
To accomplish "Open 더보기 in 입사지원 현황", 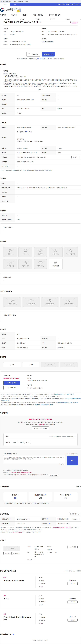I will tap(78, 487).
